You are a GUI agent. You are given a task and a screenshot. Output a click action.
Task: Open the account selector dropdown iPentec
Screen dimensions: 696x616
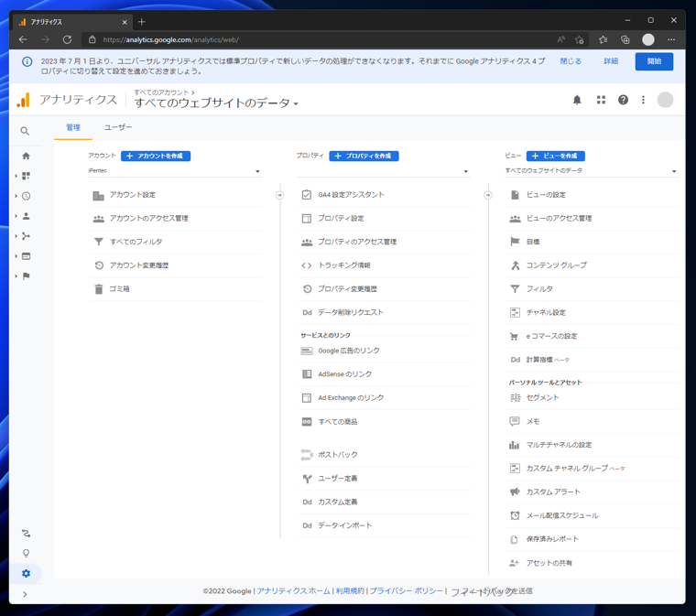[x=175, y=171]
